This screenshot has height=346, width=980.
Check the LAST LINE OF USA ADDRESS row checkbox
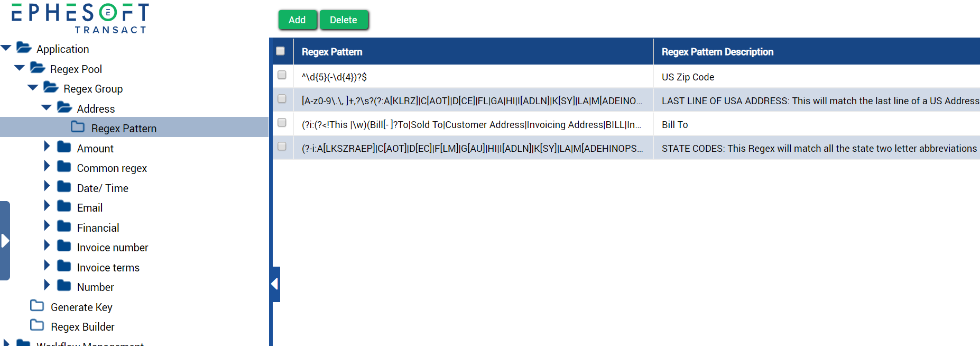(282, 99)
